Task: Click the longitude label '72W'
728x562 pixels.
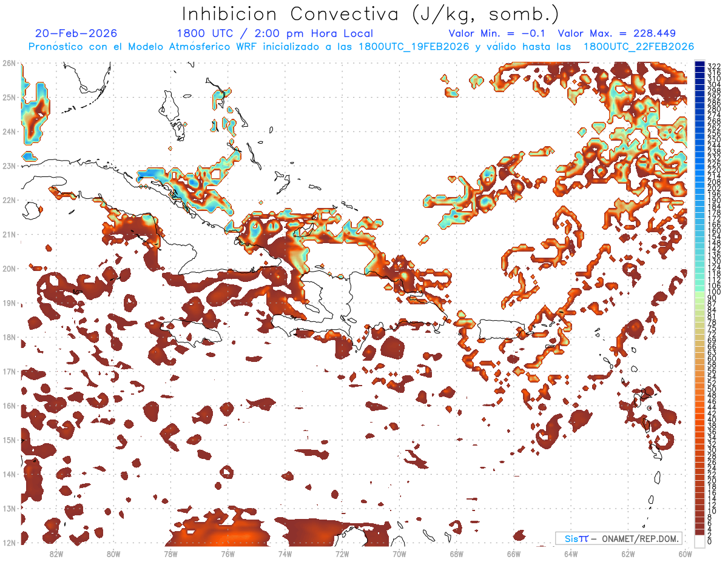Action: point(342,554)
